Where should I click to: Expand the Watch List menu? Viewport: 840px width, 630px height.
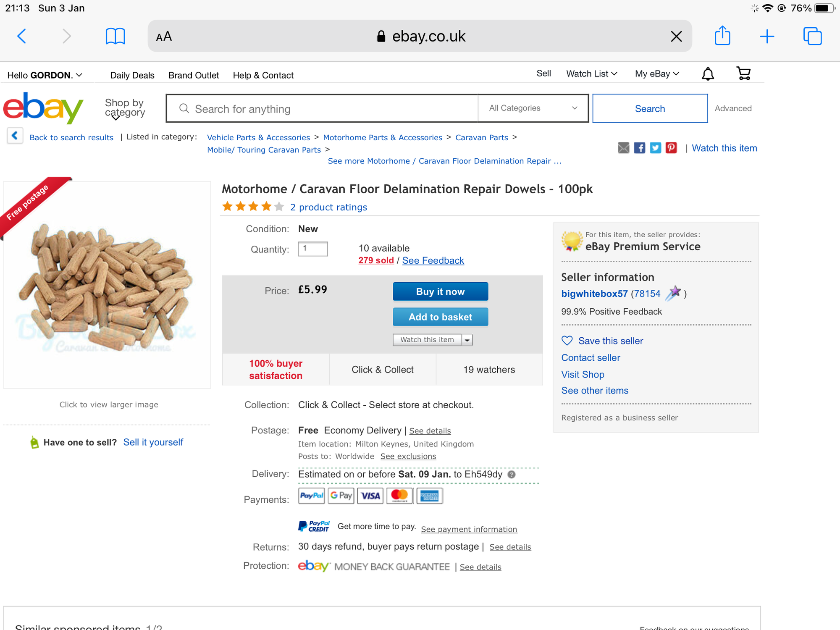tap(591, 74)
